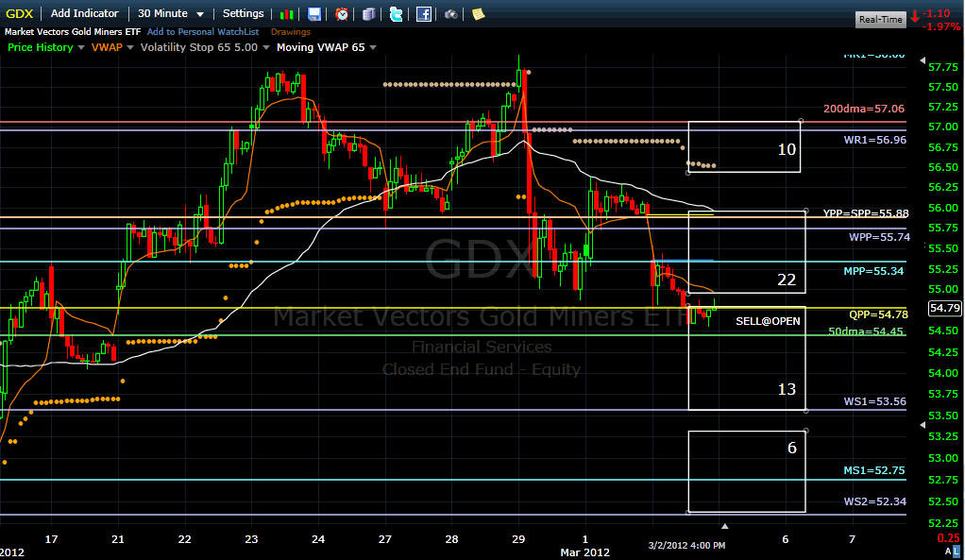The height and width of the screenshot is (560, 965).
Task: Click the Mar 2012 date-axis label
Action: pos(584,552)
